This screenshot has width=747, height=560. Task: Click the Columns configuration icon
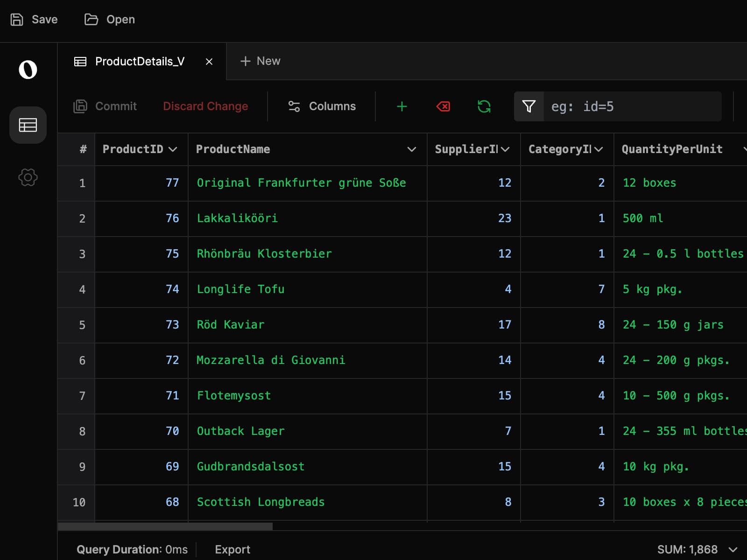[x=293, y=106]
